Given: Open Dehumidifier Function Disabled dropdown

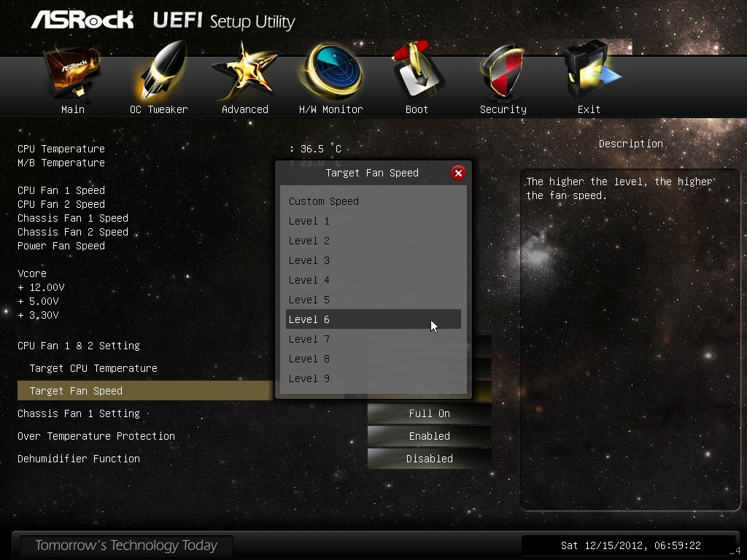Looking at the screenshot, I should coord(429,459).
